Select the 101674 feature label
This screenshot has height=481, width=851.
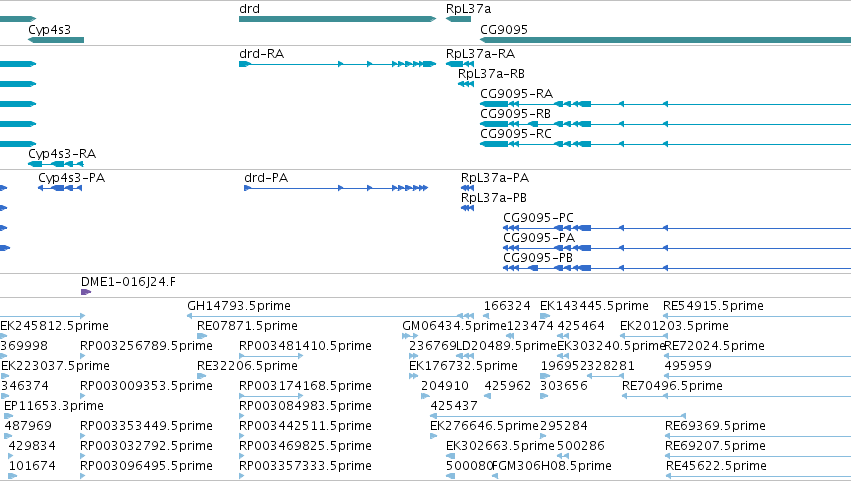coord(32,466)
